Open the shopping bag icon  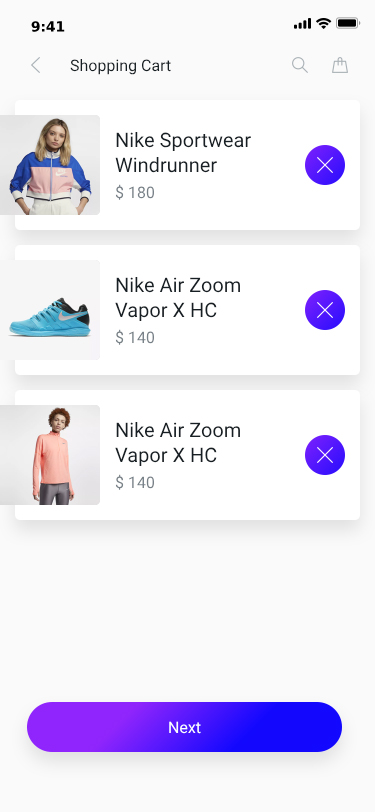340,65
